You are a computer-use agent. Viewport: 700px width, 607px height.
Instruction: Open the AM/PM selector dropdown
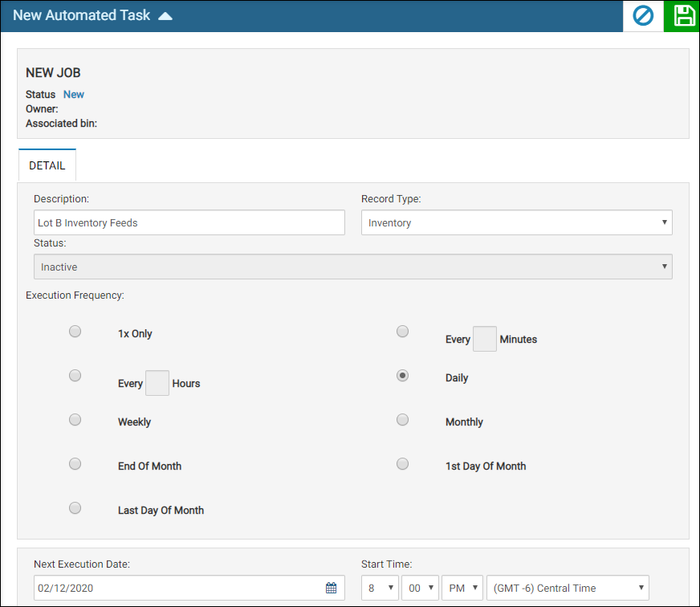462,588
